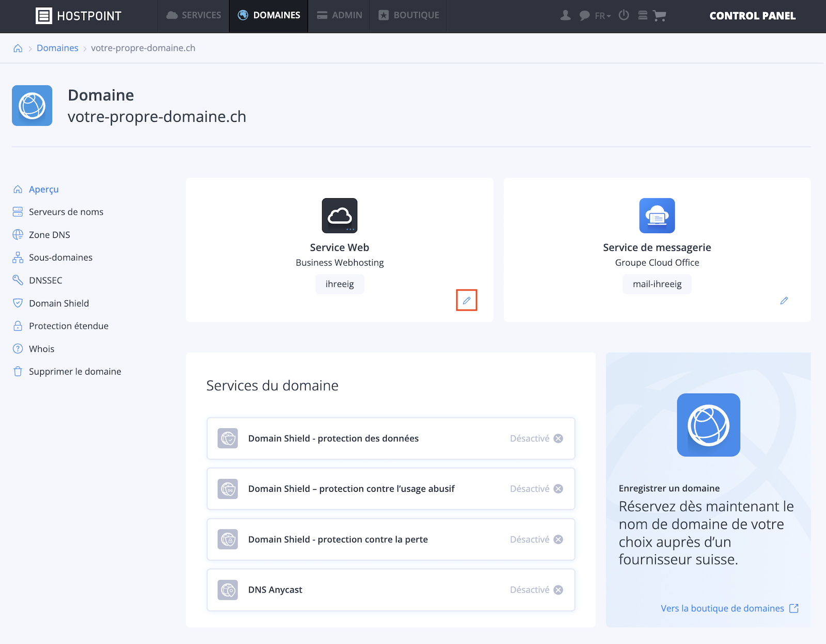Click the power logout icon
826x644 pixels.
pyautogui.click(x=624, y=15)
